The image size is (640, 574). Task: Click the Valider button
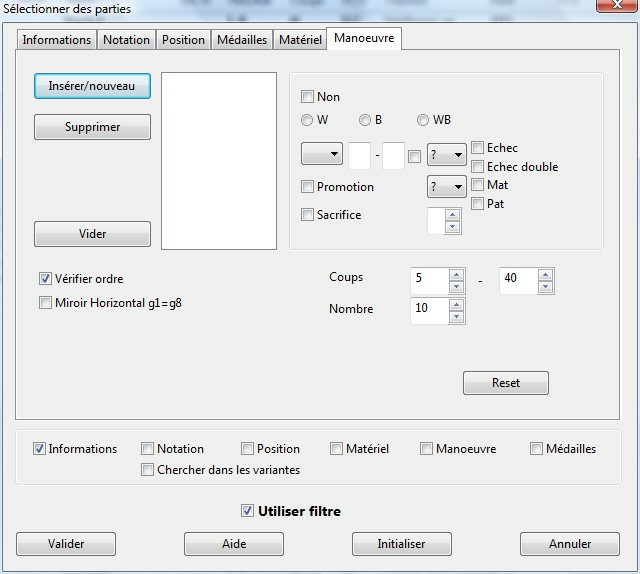(66, 544)
